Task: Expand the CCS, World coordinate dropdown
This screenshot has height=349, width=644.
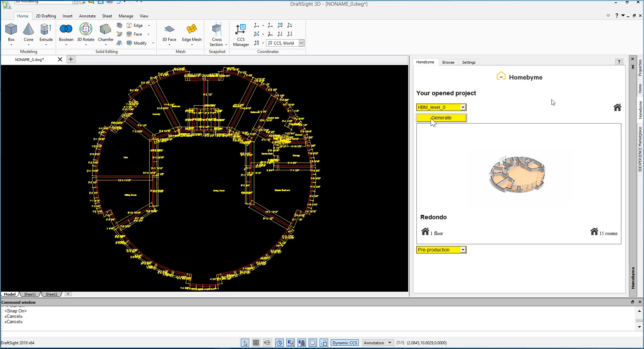Action: (301, 43)
